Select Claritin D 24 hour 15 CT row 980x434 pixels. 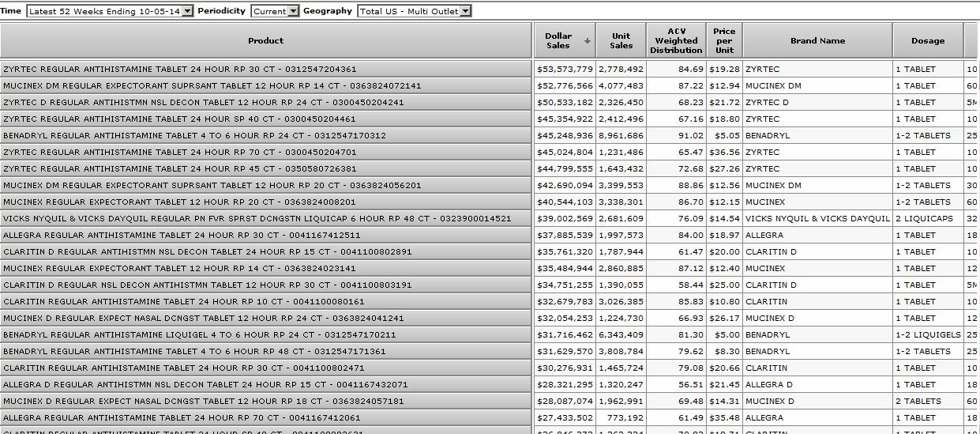265,252
